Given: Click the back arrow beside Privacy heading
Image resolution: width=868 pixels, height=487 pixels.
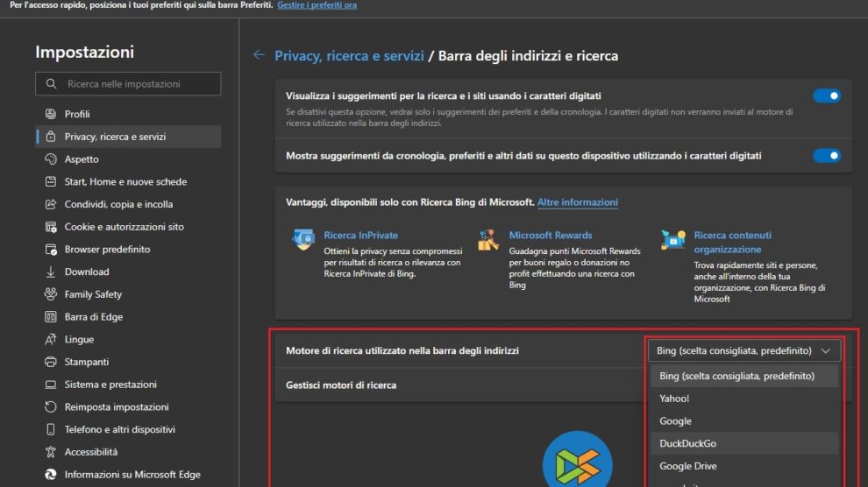Looking at the screenshot, I should coord(259,55).
